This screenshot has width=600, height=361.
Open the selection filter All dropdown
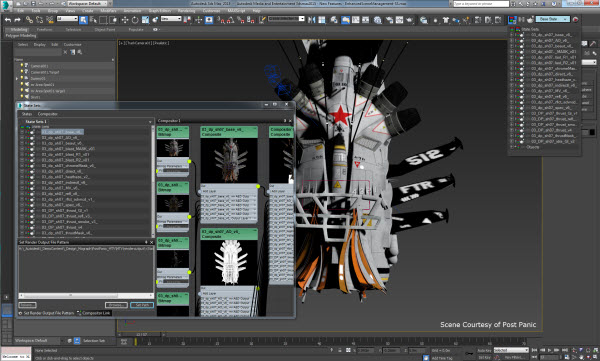67,19
